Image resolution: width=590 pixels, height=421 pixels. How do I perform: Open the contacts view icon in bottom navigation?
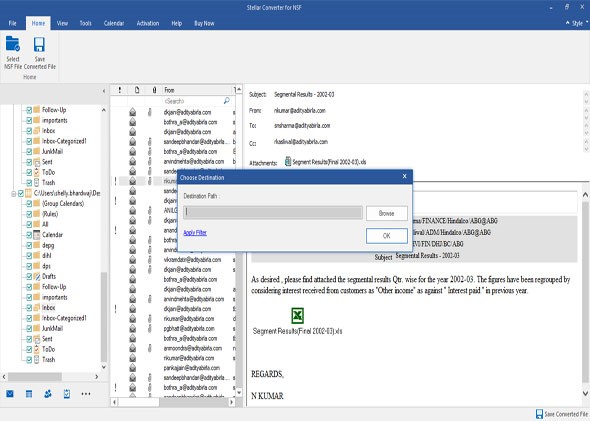click(x=48, y=394)
